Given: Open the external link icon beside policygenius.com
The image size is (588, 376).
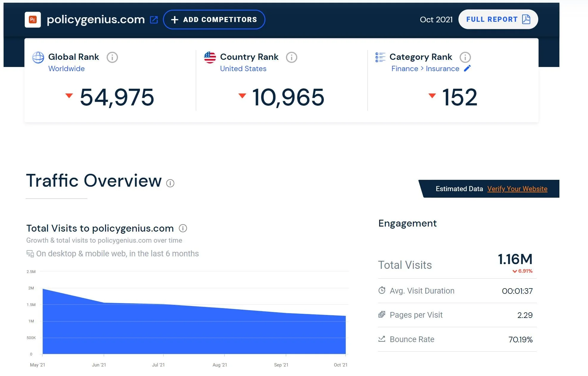Looking at the screenshot, I should 154,20.
